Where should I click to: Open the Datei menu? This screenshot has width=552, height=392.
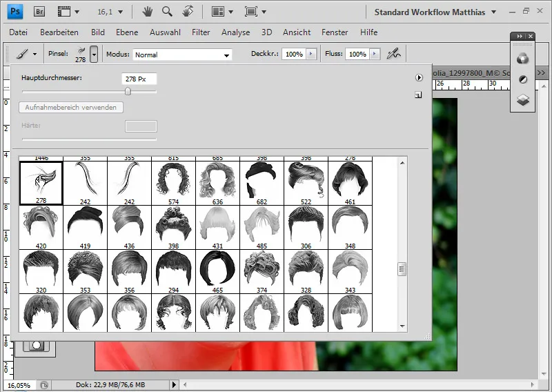click(19, 32)
